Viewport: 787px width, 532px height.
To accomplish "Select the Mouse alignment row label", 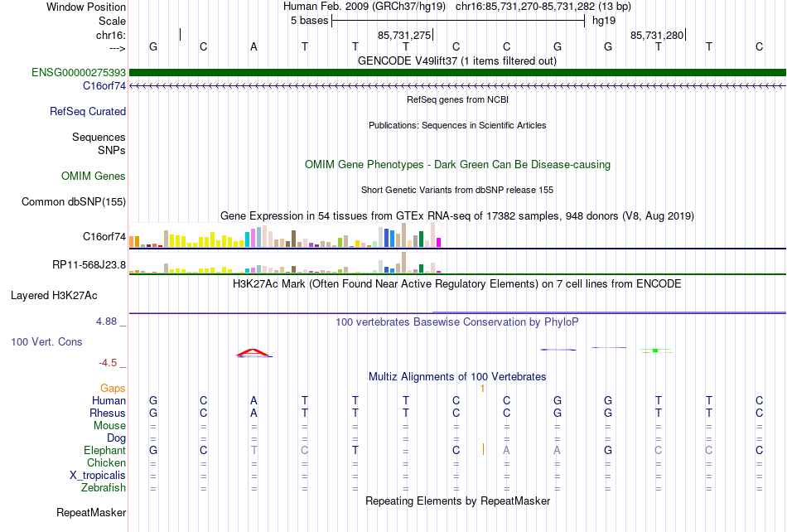I will pos(109,426).
